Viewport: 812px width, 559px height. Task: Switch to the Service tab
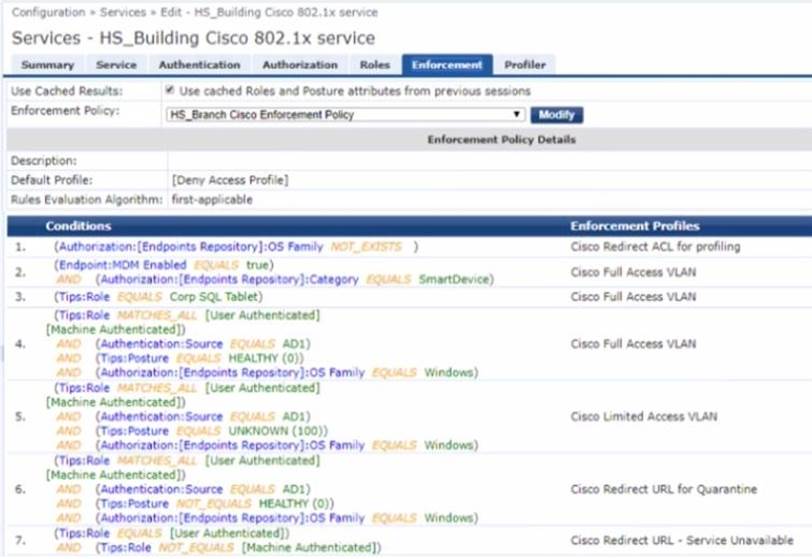click(117, 65)
